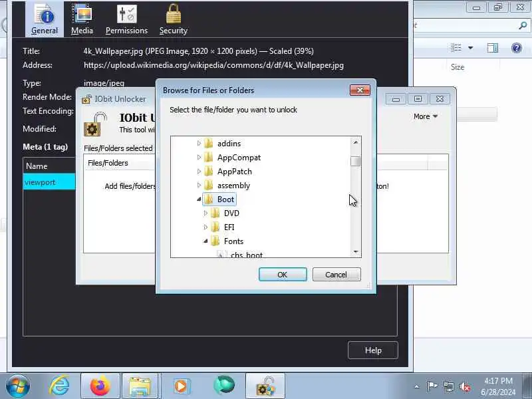Screen dimensions: 532x399
Task: Open Action Center flag icon
Action: tap(432, 386)
